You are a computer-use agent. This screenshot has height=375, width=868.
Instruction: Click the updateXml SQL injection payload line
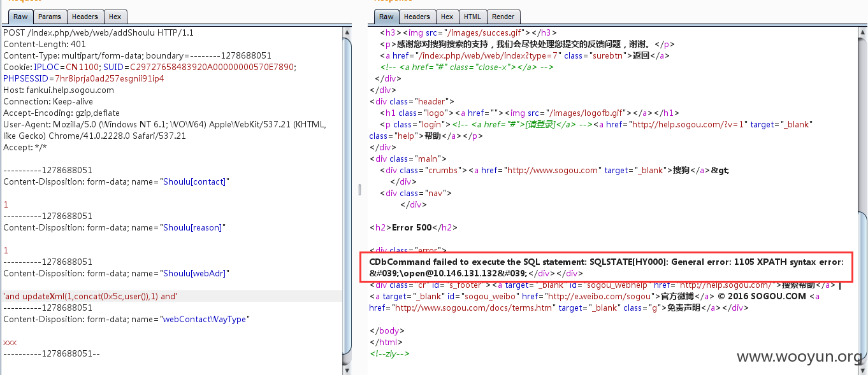[90, 296]
